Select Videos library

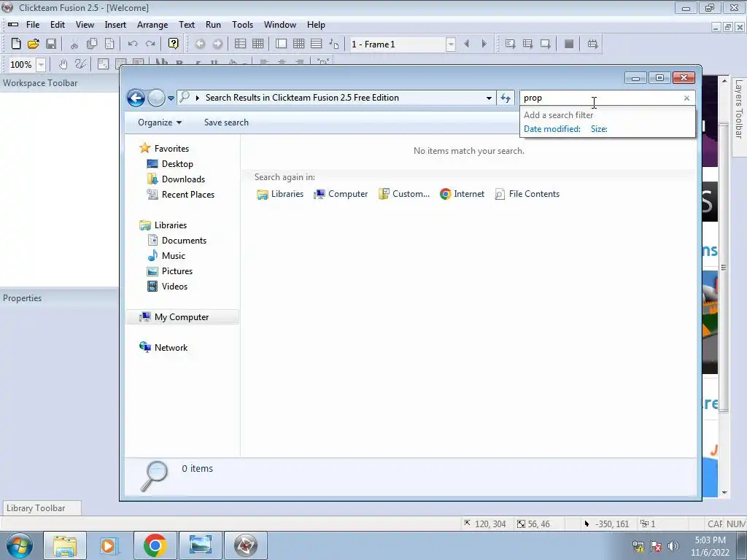[167, 286]
